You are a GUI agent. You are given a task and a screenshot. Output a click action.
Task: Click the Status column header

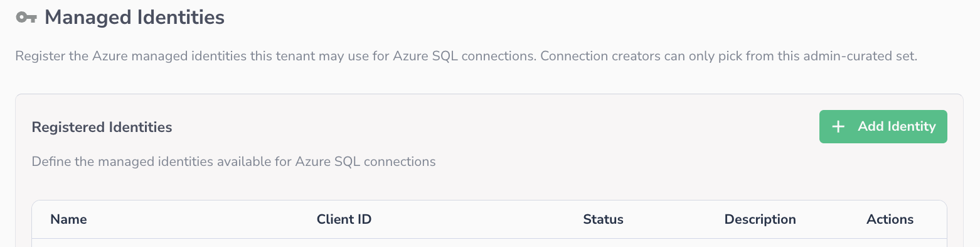[603, 219]
